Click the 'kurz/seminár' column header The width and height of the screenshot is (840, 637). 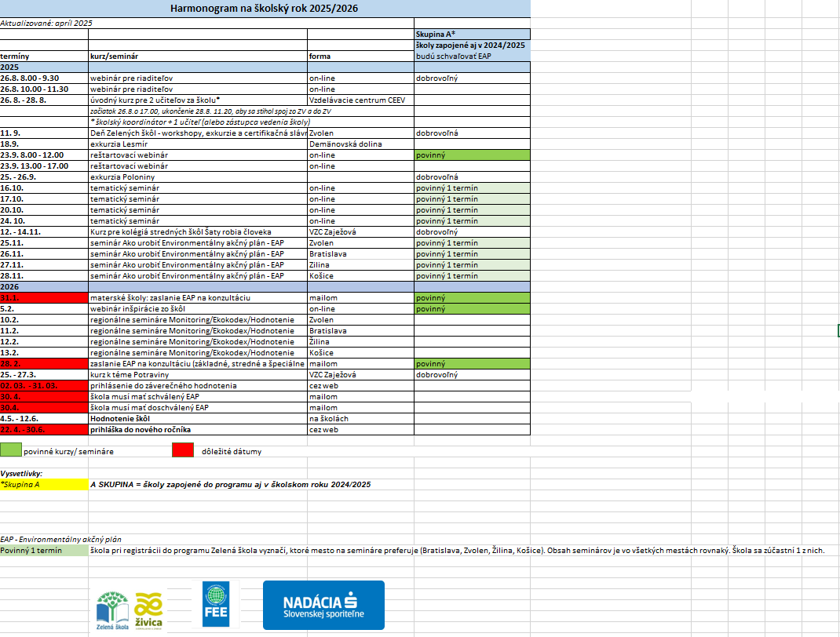tap(198, 56)
